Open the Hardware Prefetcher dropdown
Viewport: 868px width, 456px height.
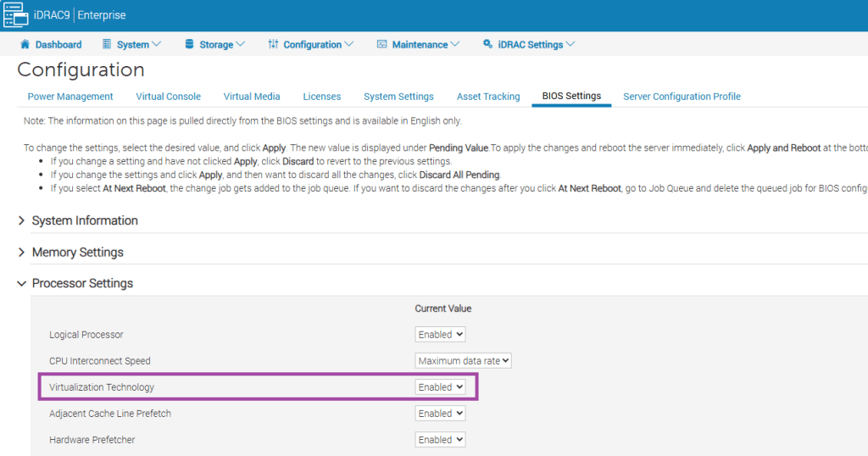tap(440, 440)
